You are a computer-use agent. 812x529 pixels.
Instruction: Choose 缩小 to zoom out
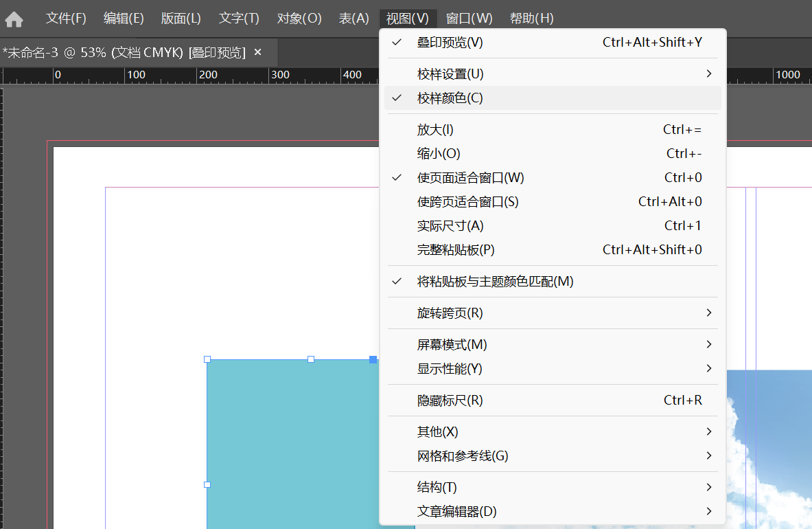tap(438, 153)
